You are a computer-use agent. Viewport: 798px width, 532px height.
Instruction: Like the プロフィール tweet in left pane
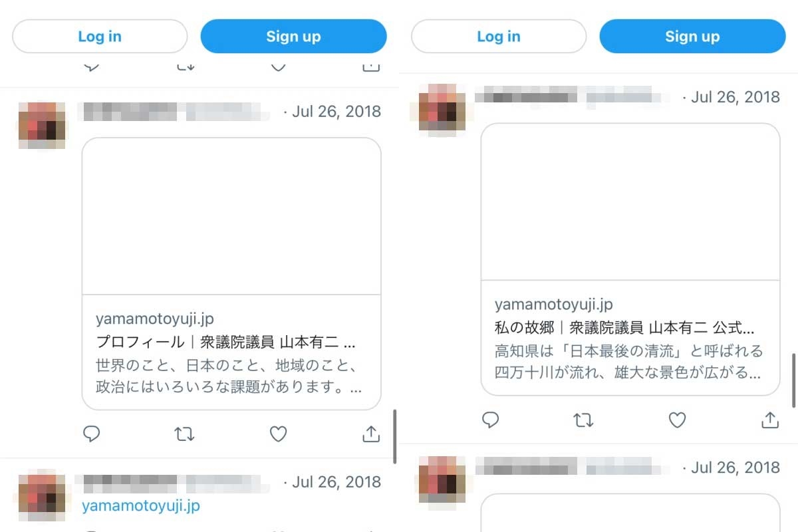(x=278, y=434)
